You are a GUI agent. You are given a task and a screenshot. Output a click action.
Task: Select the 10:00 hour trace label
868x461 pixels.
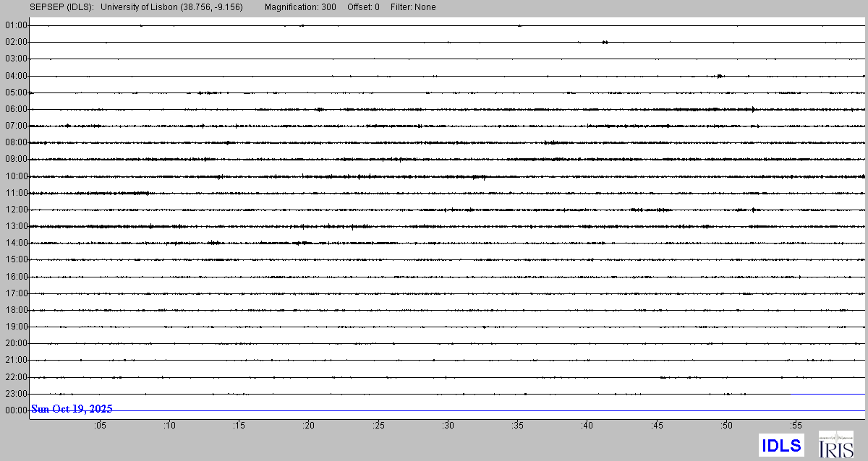(x=16, y=176)
